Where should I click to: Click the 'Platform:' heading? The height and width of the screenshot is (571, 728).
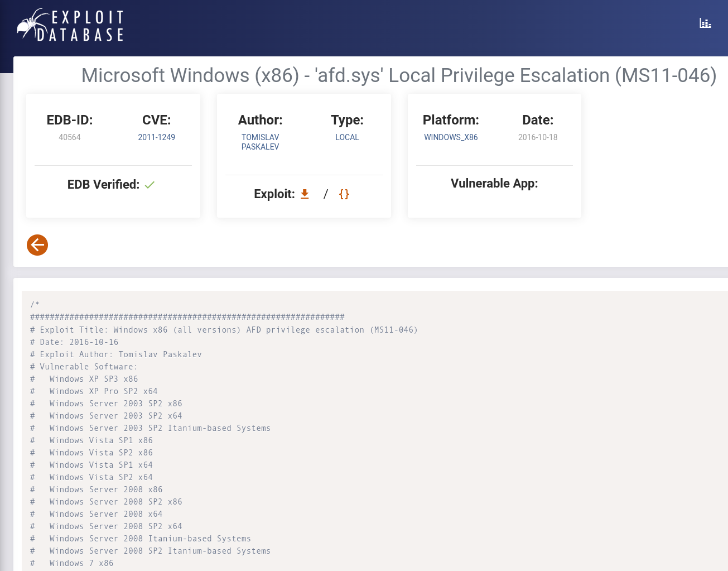coord(451,120)
